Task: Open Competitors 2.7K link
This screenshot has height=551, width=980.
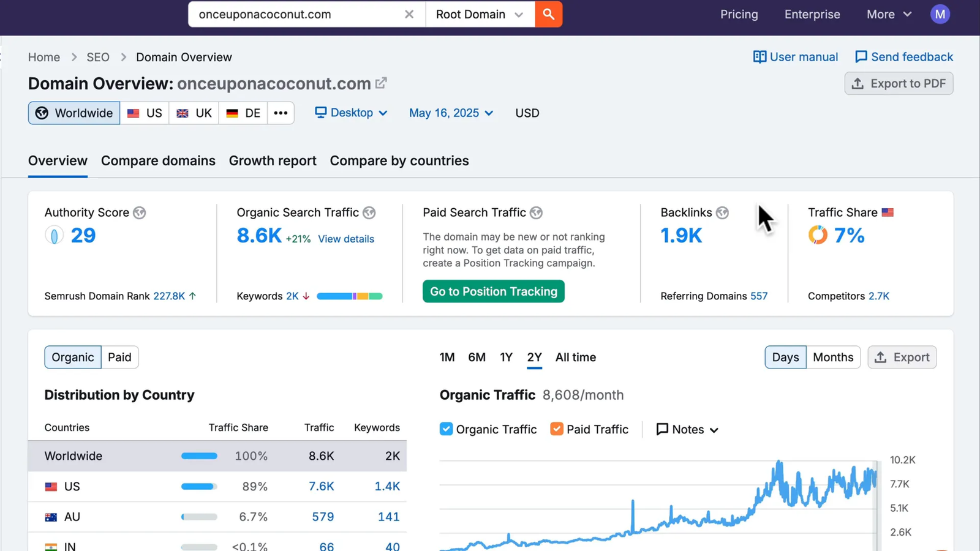Action: [879, 296]
